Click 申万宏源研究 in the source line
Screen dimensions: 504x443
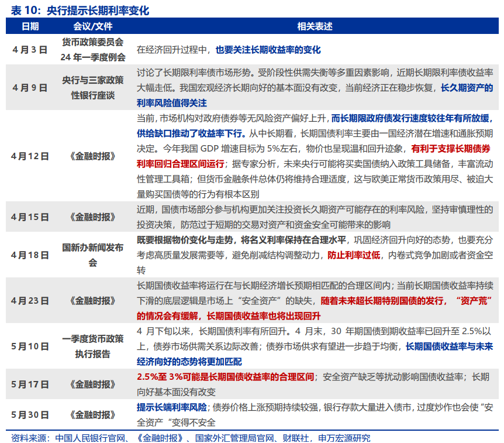[x=344, y=438]
